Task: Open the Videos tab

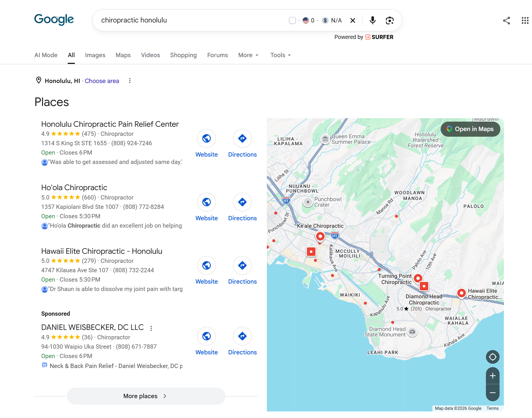Action: pyautogui.click(x=150, y=55)
